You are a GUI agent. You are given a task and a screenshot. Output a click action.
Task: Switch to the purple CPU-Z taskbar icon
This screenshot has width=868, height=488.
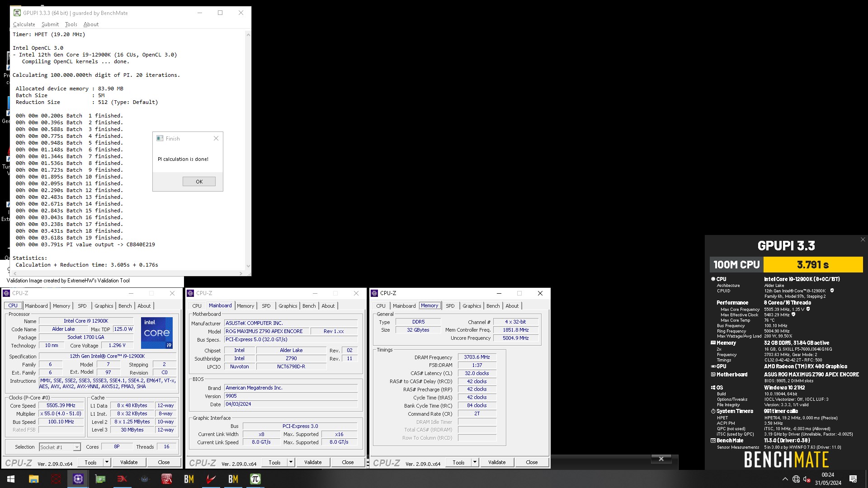pyautogui.click(x=78, y=479)
